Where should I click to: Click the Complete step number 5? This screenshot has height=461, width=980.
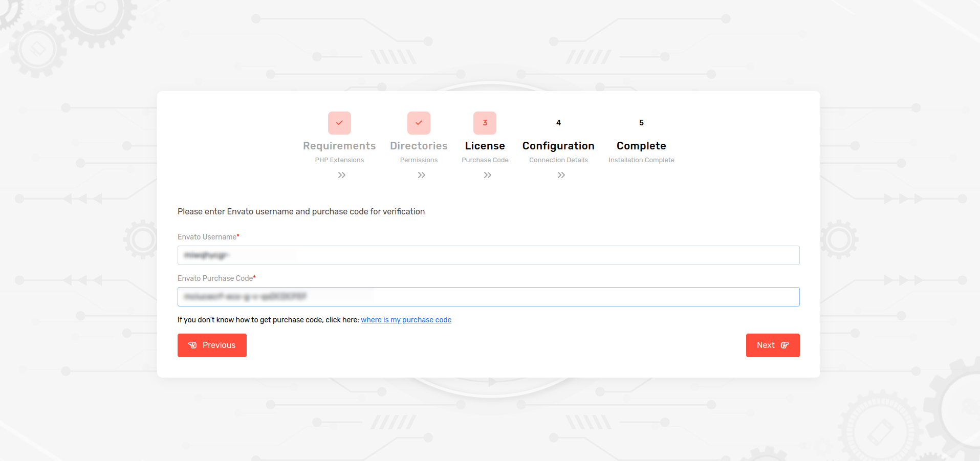pos(641,123)
